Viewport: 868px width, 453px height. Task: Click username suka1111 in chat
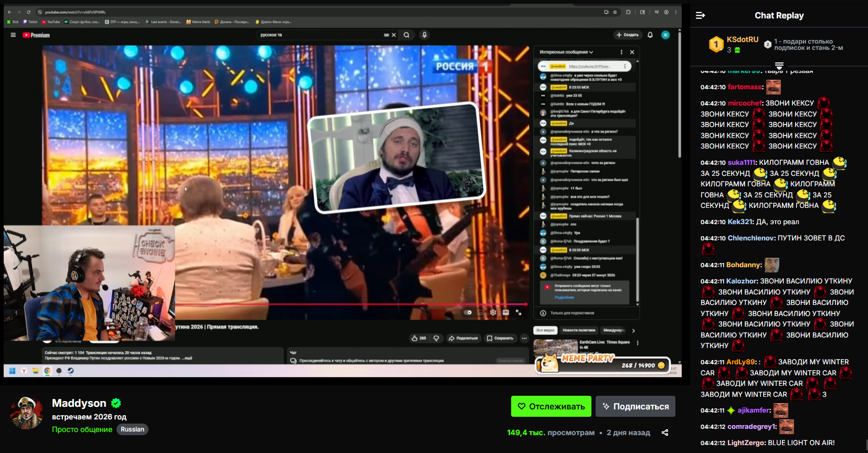[741, 163]
